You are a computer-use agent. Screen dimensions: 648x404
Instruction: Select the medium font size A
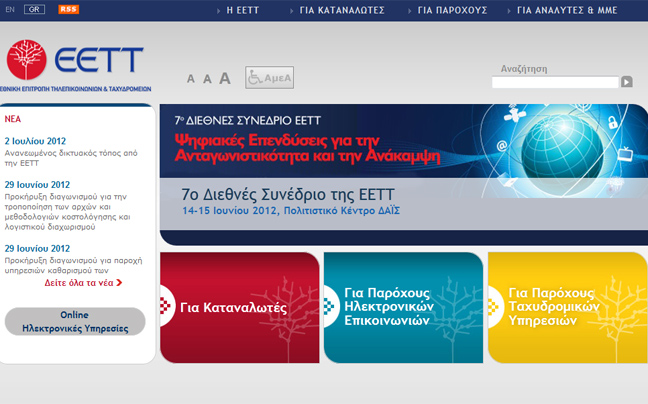point(207,78)
